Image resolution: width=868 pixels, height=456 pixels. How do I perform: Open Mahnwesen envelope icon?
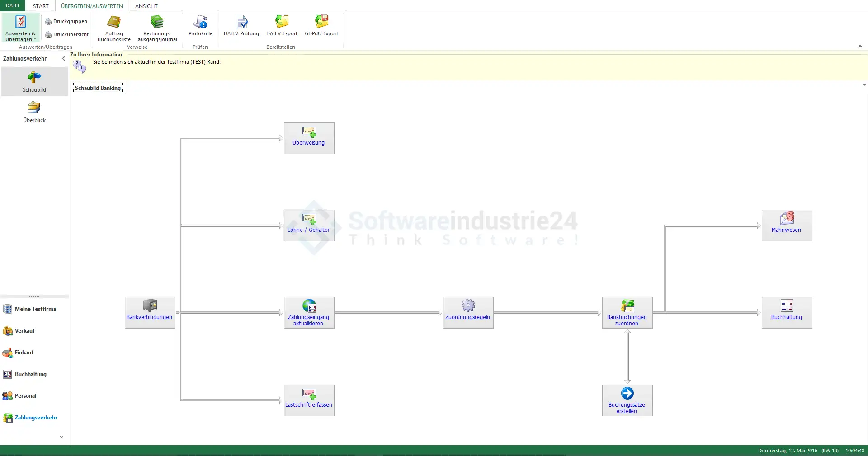click(x=787, y=218)
